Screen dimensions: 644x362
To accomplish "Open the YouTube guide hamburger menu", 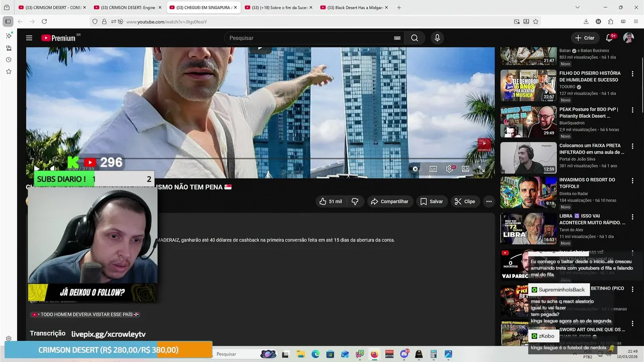I will click(29, 38).
